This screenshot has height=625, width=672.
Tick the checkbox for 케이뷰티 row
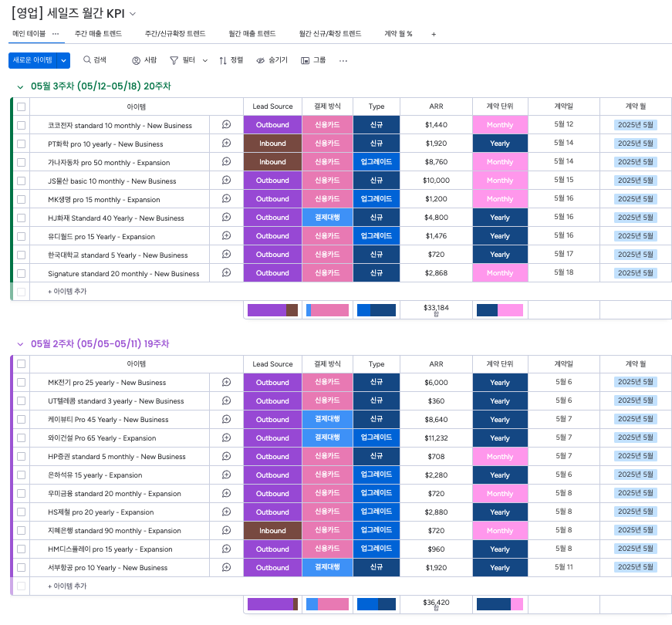point(22,420)
